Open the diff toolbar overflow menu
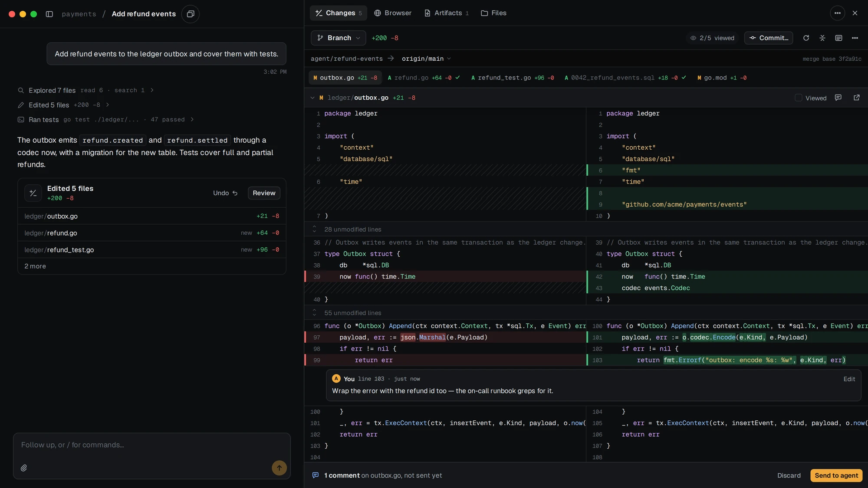This screenshot has width=868, height=488. point(855,38)
